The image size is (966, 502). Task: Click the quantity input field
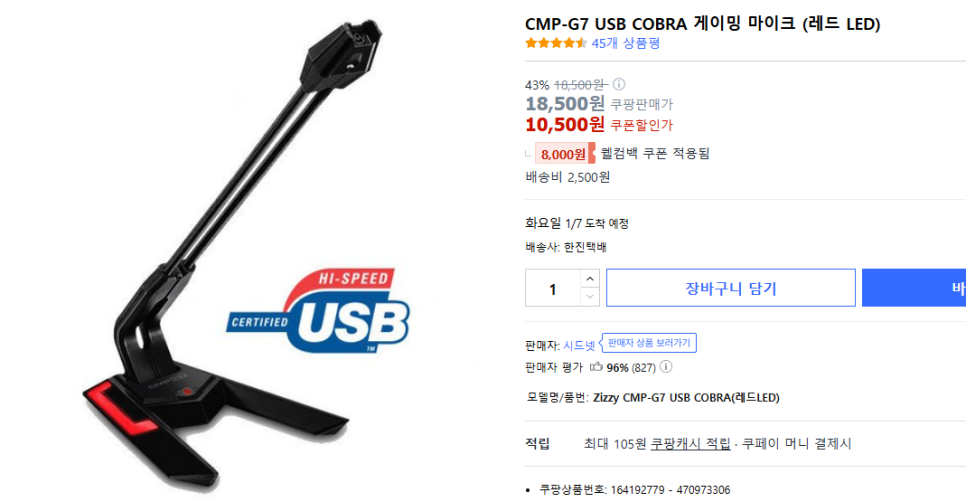coord(553,288)
